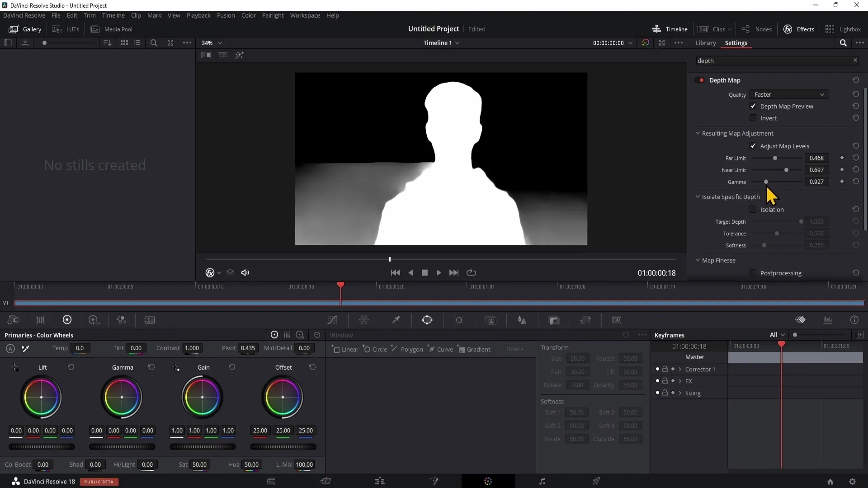Image resolution: width=868 pixels, height=488 pixels.
Task: Click the Window tool icon in Color toolbar
Action: coord(428,320)
